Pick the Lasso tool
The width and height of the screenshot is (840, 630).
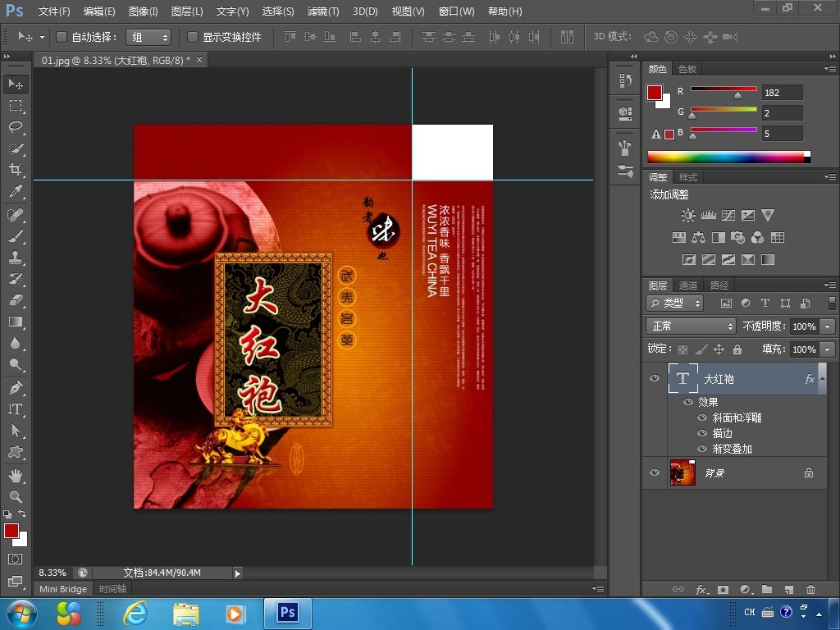point(16,127)
